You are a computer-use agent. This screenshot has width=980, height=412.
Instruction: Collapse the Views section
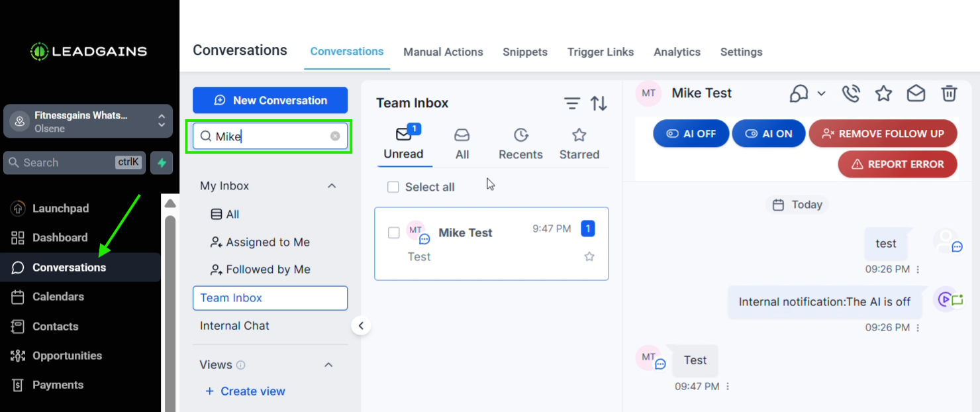328,365
